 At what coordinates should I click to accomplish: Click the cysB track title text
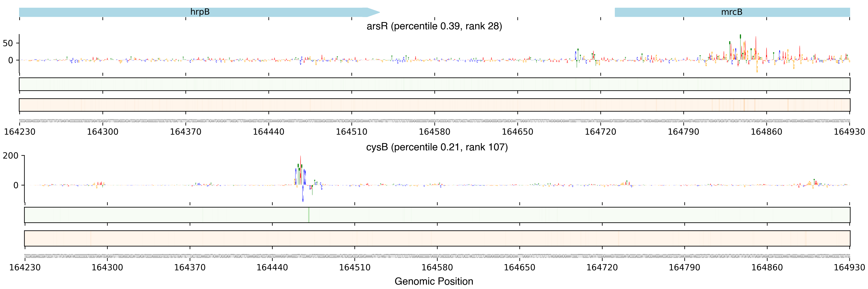[x=437, y=147]
